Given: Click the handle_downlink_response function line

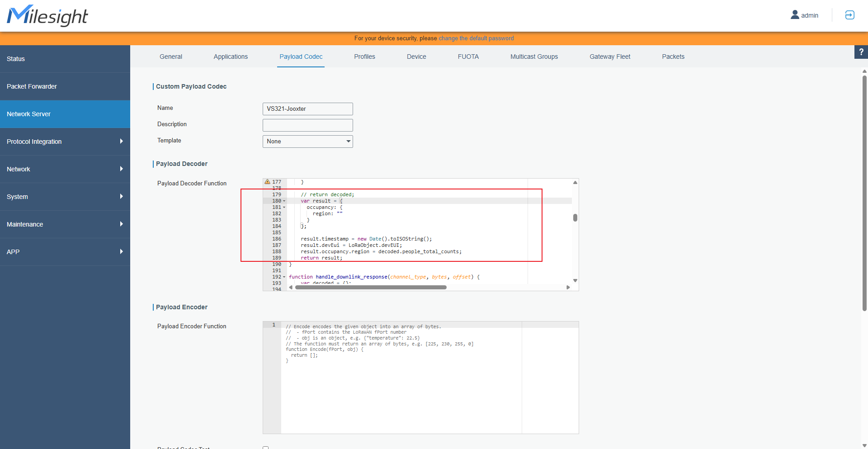Looking at the screenshot, I should coord(384,277).
